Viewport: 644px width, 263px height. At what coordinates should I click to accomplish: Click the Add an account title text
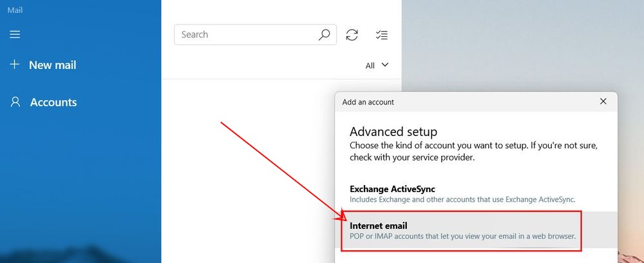pos(368,102)
